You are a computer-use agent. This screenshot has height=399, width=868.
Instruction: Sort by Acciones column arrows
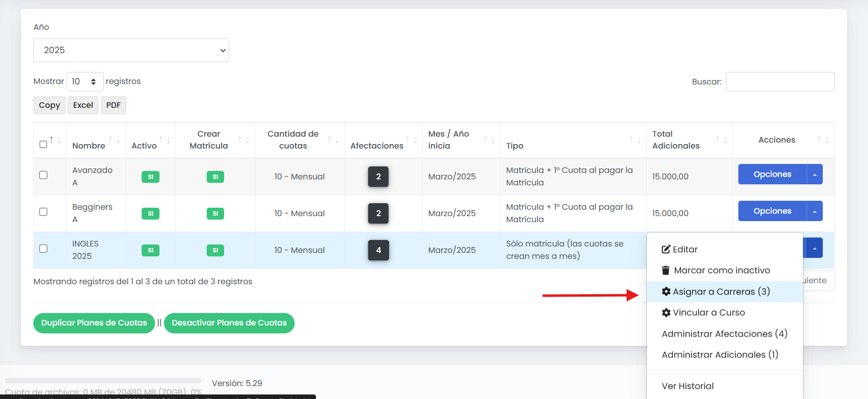pyautogui.click(x=823, y=140)
